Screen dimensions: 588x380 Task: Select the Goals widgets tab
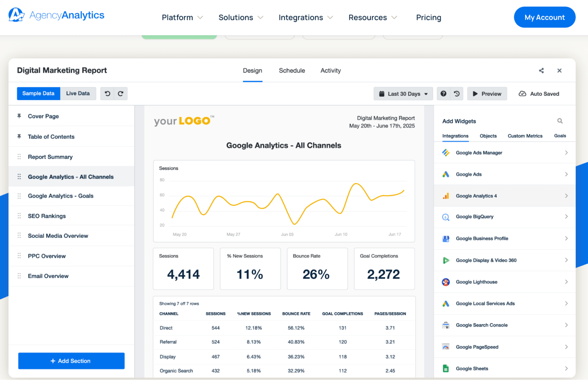[560, 136]
